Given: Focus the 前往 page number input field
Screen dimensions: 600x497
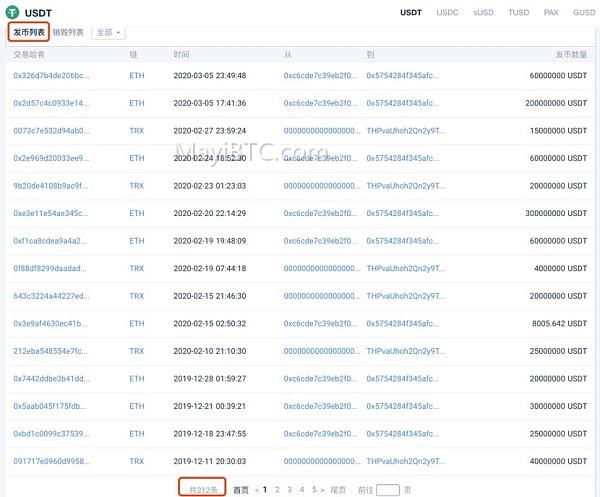Looking at the screenshot, I should (x=388, y=490).
